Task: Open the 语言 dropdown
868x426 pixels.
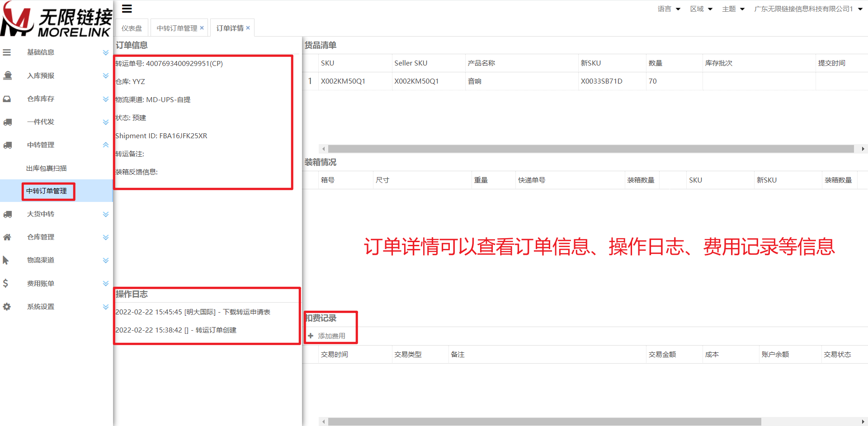Action: pos(669,9)
